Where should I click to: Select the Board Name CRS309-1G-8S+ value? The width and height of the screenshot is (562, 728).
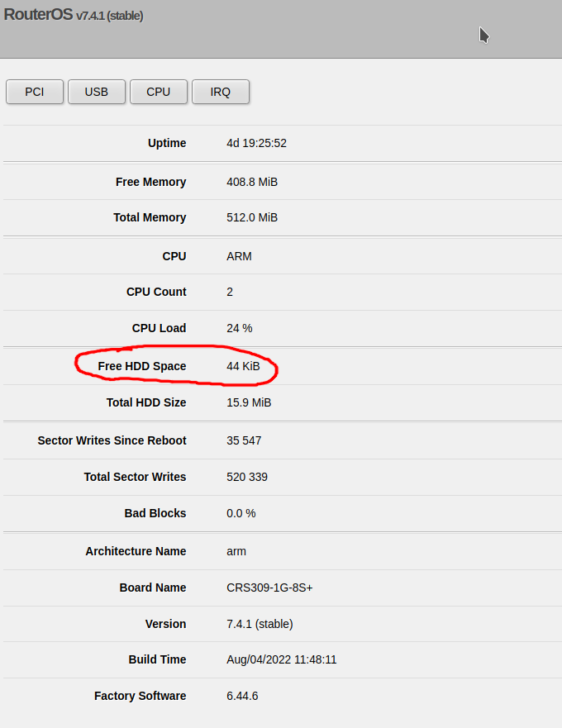click(269, 588)
